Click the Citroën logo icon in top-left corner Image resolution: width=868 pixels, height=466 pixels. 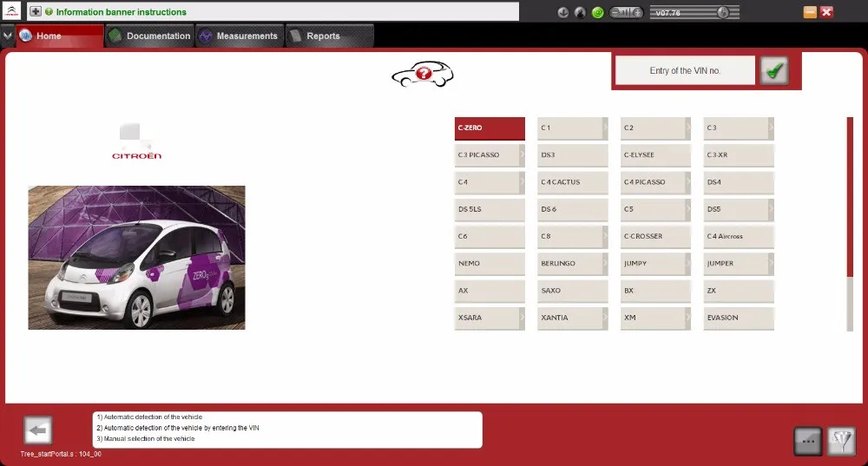(x=11, y=11)
